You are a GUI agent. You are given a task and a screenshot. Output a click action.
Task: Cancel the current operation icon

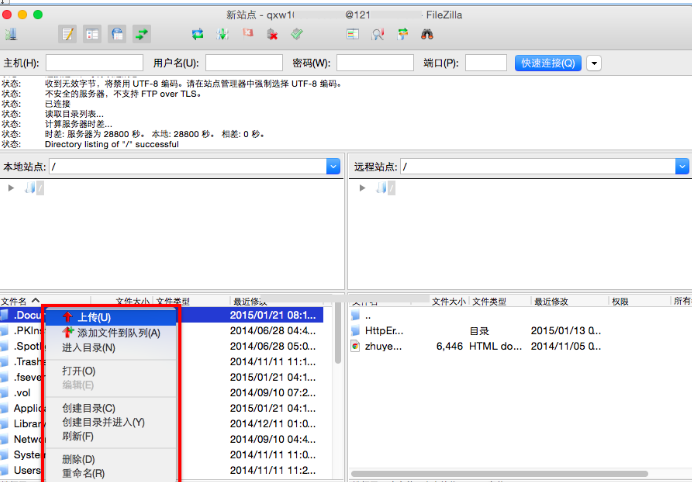[248, 33]
